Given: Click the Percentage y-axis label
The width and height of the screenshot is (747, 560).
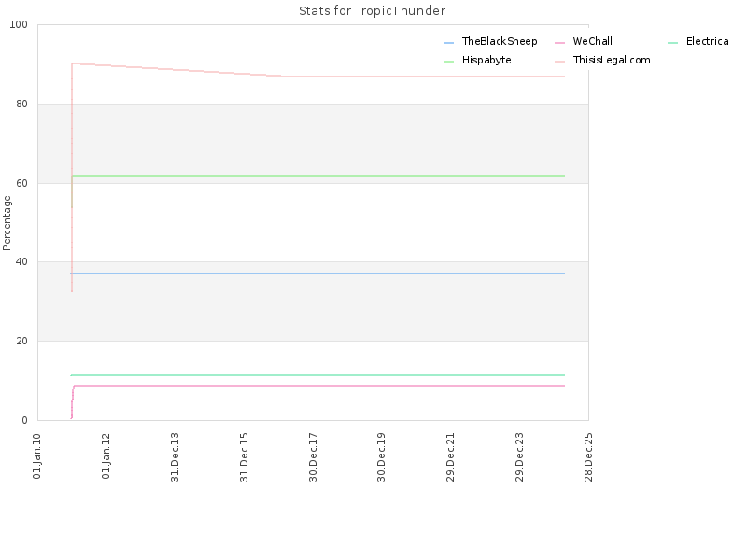Looking at the screenshot, I should pyautogui.click(x=7, y=223).
